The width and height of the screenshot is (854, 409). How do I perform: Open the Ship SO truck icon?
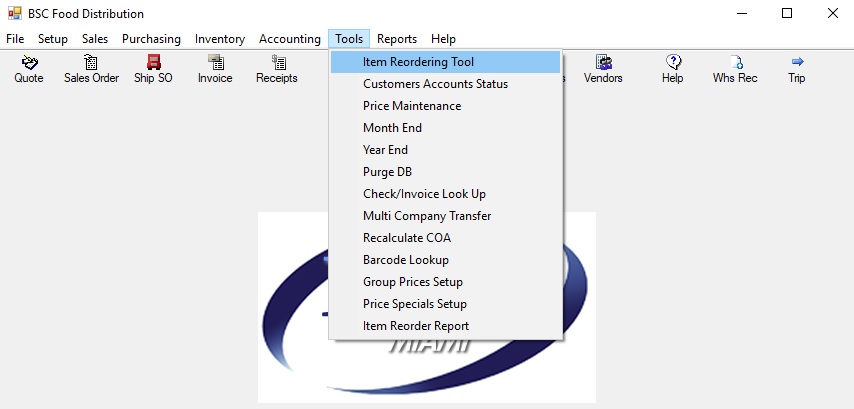[153, 69]
